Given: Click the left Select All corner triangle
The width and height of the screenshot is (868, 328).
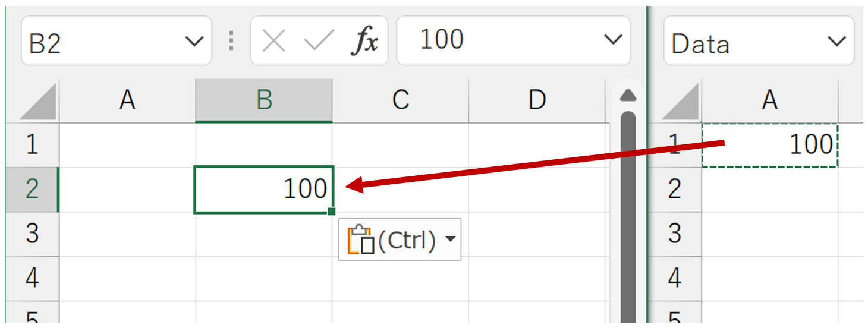Looking at the screenshot, I should [x=38, y=102].
